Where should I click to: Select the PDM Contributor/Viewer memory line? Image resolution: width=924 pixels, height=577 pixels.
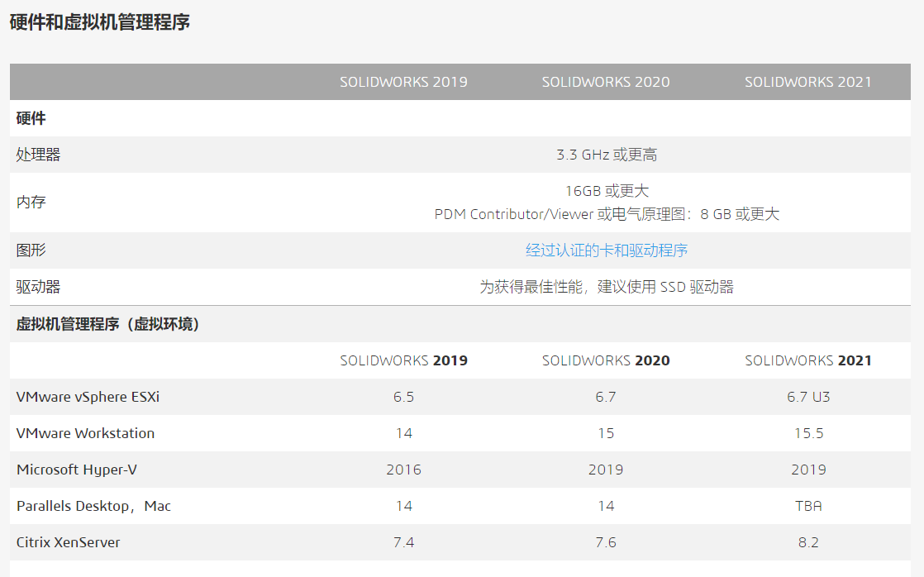pyautogui.click(x=607, y=214)
